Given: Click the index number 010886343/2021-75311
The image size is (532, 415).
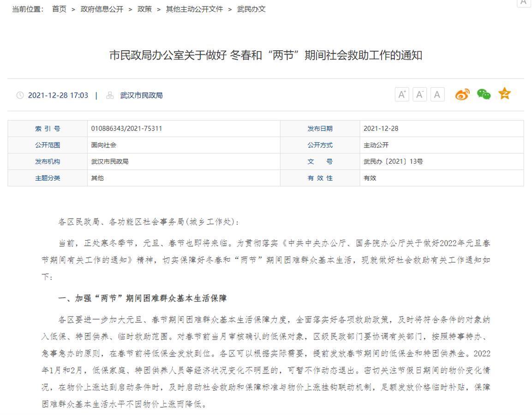Looking at the screenshot, I should (x=126, y=129).
